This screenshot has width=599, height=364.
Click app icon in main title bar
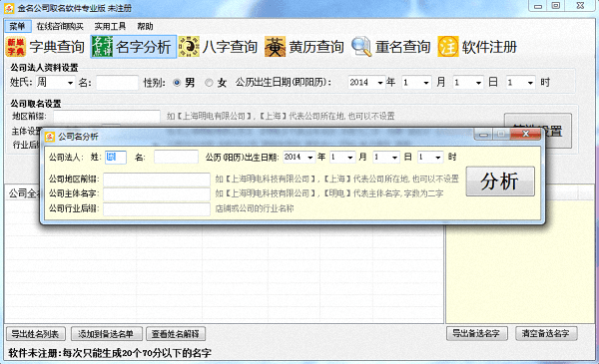coord(8,8)
